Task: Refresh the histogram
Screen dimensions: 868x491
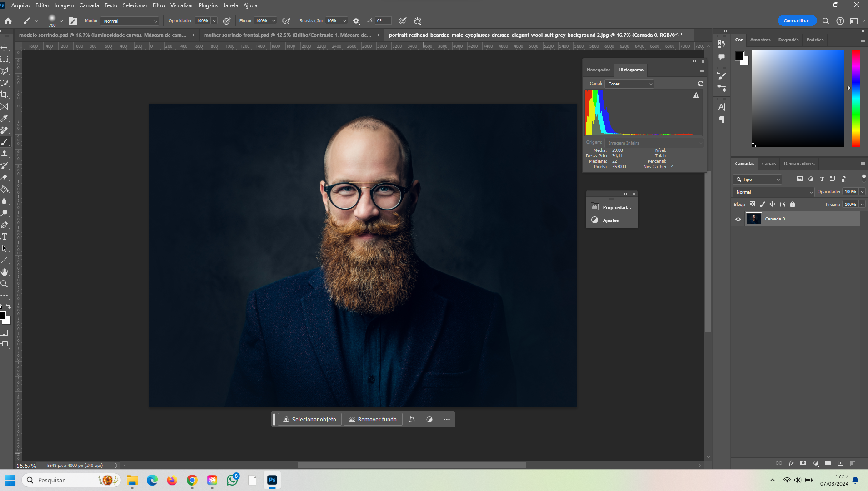Action: (701, 84)
